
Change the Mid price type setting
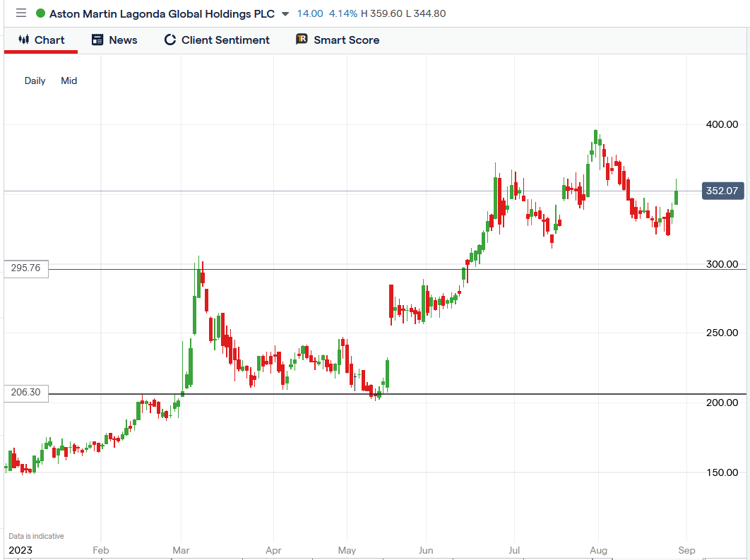pos(69,81)
